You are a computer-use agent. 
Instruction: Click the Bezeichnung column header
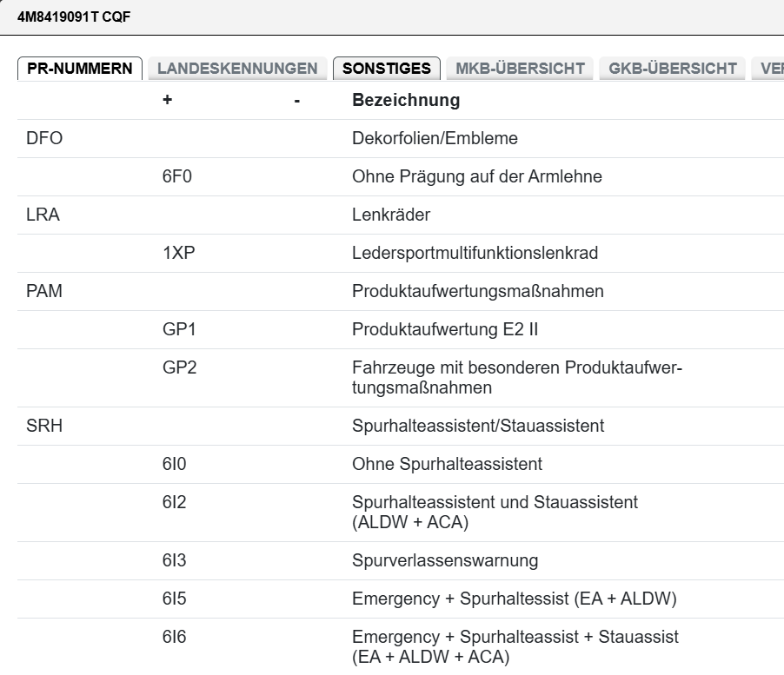405,101
